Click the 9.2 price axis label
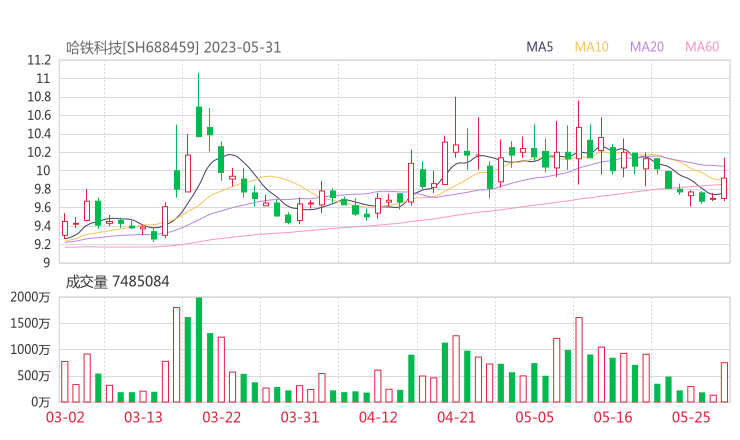This screenshot has width=740, height=440. tap(42, 245)
